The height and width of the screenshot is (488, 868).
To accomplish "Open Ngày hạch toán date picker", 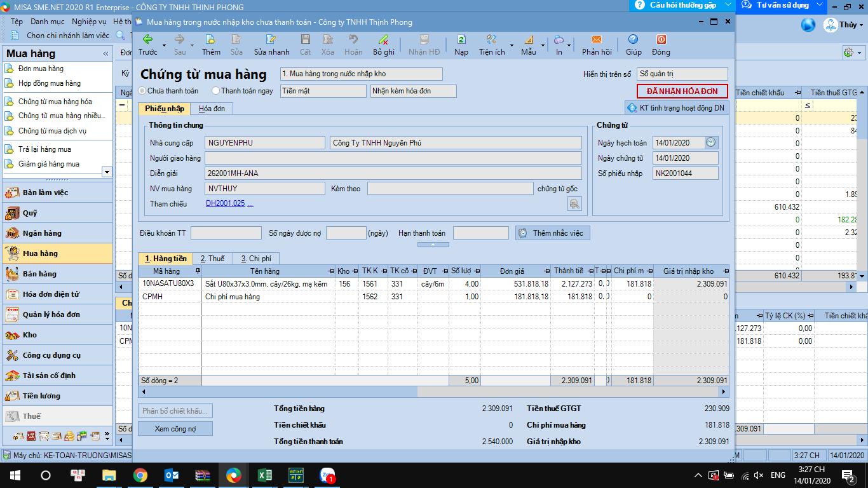I will 710,142.
